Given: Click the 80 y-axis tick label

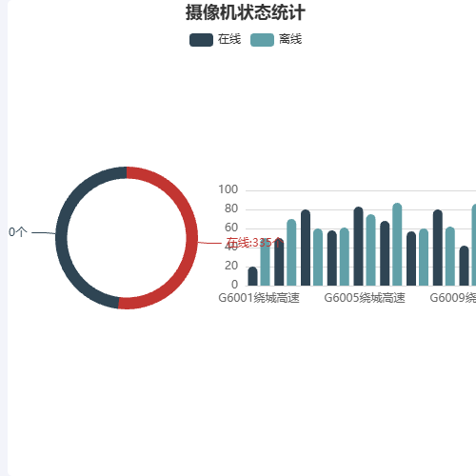Looking at the screenshot, I should 231,208.
